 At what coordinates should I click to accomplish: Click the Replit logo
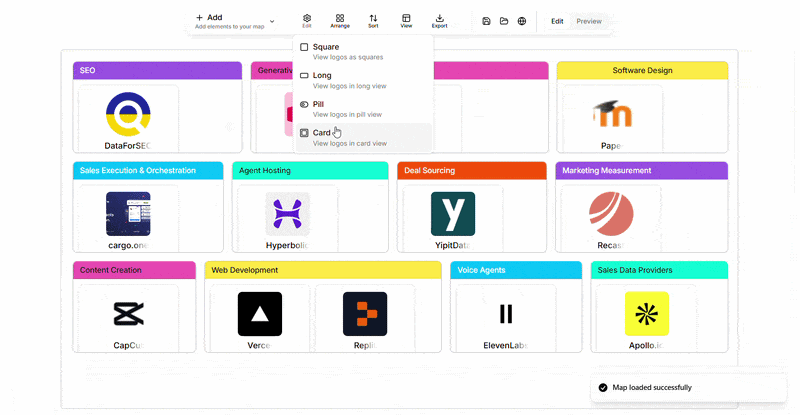coord(365,314)
